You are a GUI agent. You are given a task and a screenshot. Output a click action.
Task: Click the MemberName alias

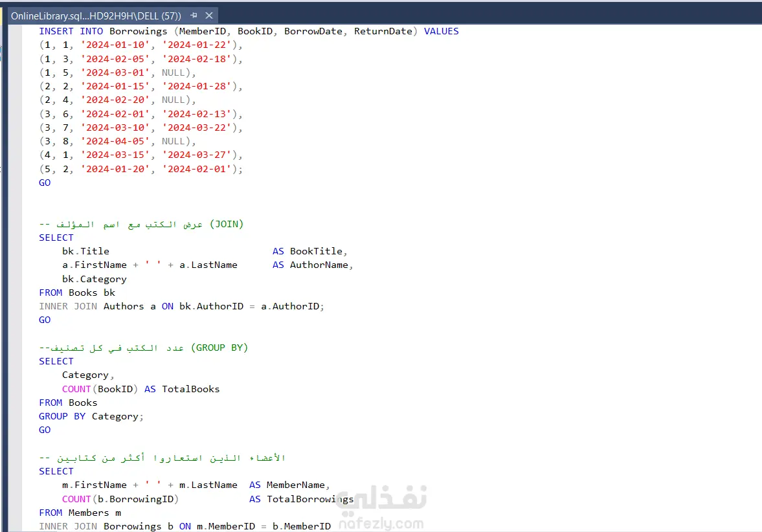[x=295, y=485]
